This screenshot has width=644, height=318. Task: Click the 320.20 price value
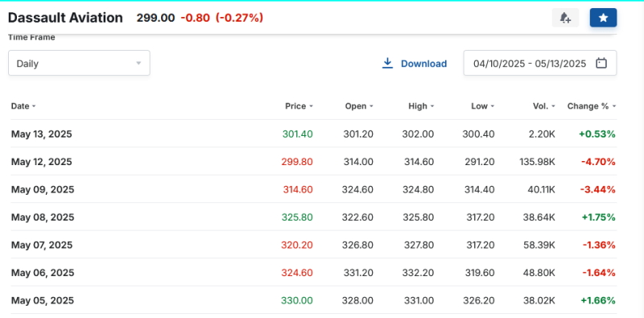tap(297, 246)
